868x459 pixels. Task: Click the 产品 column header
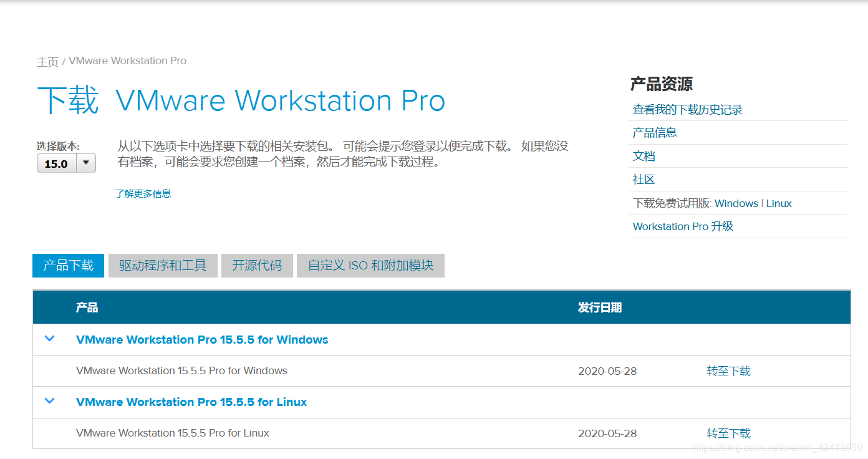coord(87,307)
